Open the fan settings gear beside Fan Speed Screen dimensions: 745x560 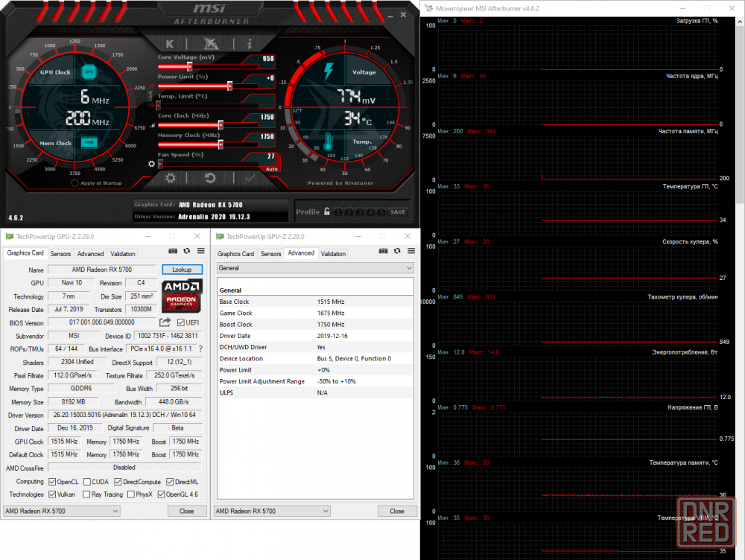[x=151, y=164]
